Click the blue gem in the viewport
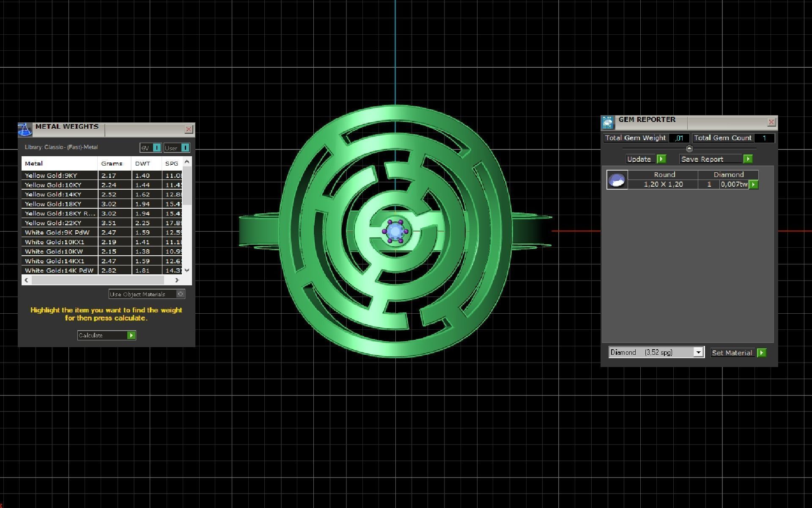812x508 pixels. (395, 231)
